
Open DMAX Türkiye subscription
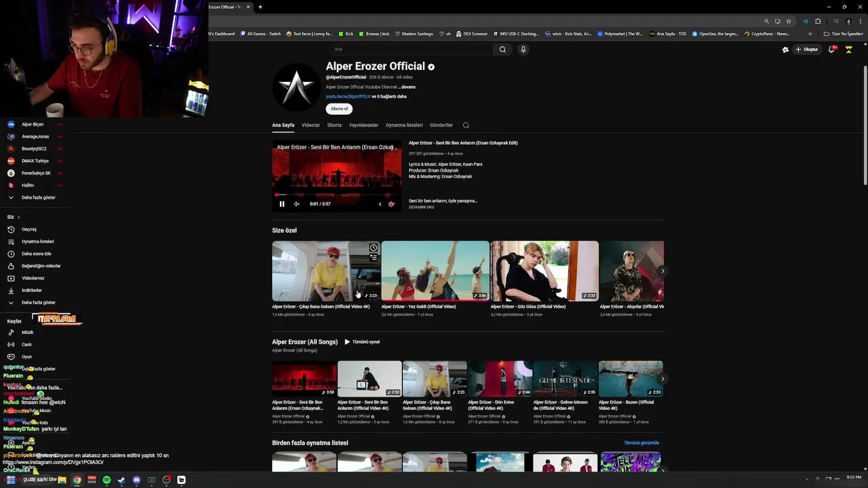[x=35, y=161]
